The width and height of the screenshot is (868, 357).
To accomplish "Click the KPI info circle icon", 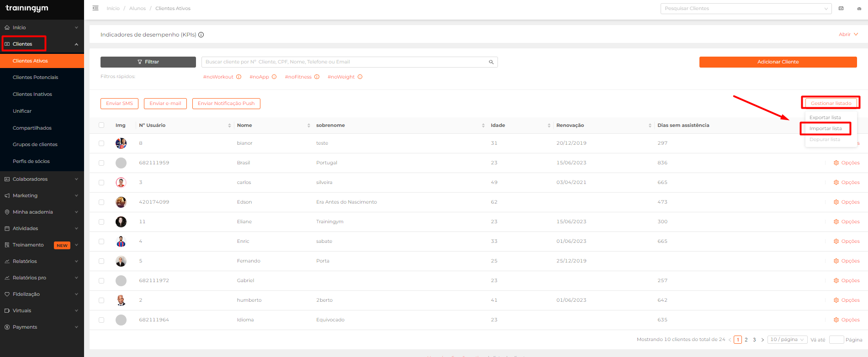I will [x=201, y=35].
